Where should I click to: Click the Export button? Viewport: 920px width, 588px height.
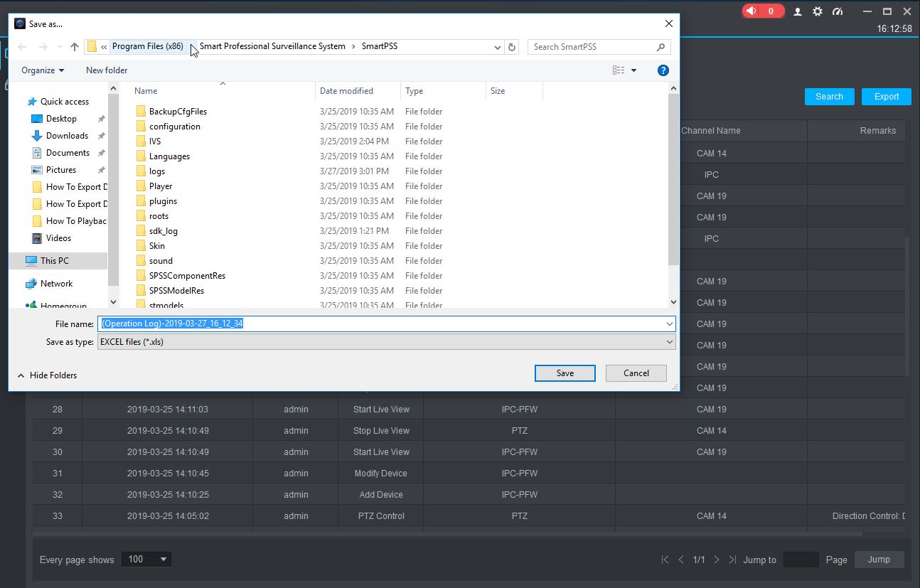885,96
